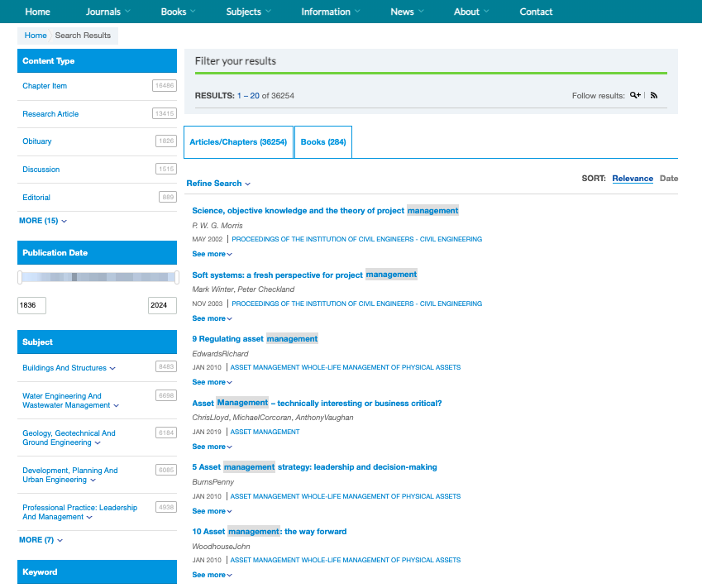Select the Articles/Chapters (36254) tab

[x=238, y=142]
